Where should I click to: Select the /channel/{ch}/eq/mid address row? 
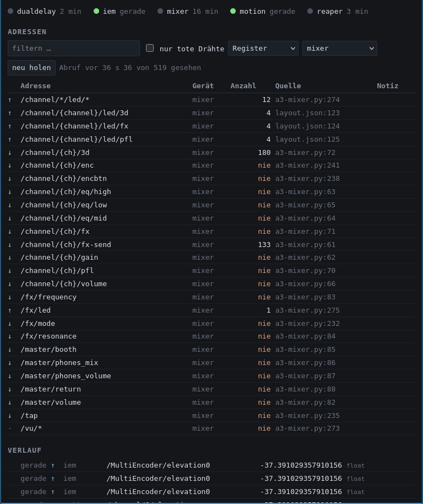[x=211, y=218]
